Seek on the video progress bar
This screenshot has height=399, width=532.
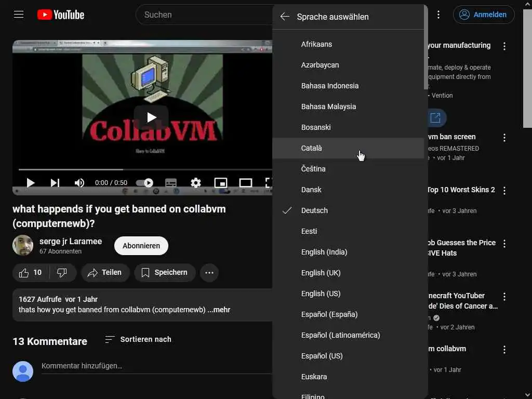(x=145, y=169)
